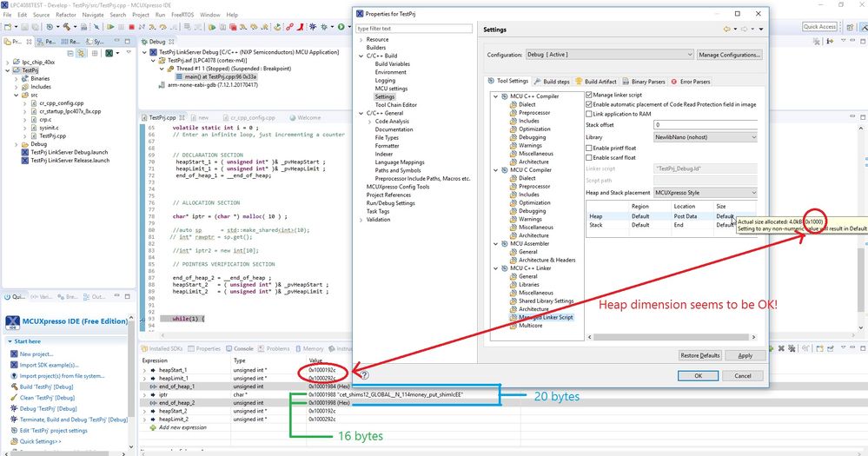The height and width of the screenshot is (456, 868).
Task: Switch to Build Artifact tab
Action: [596, 82]
